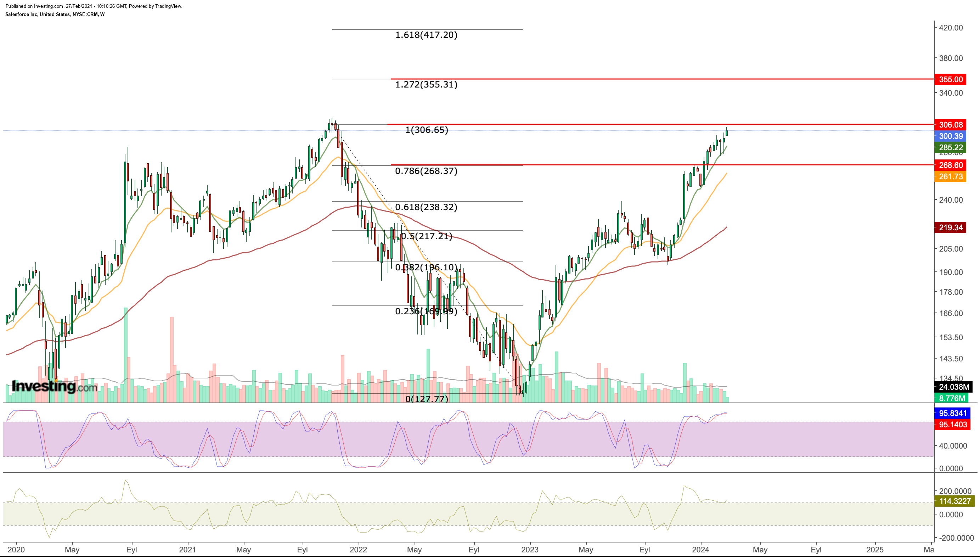Click the 1.272(355.31) Fibonacci label
The width and height of the screenshot is (980, 557).
coord(426,85)
